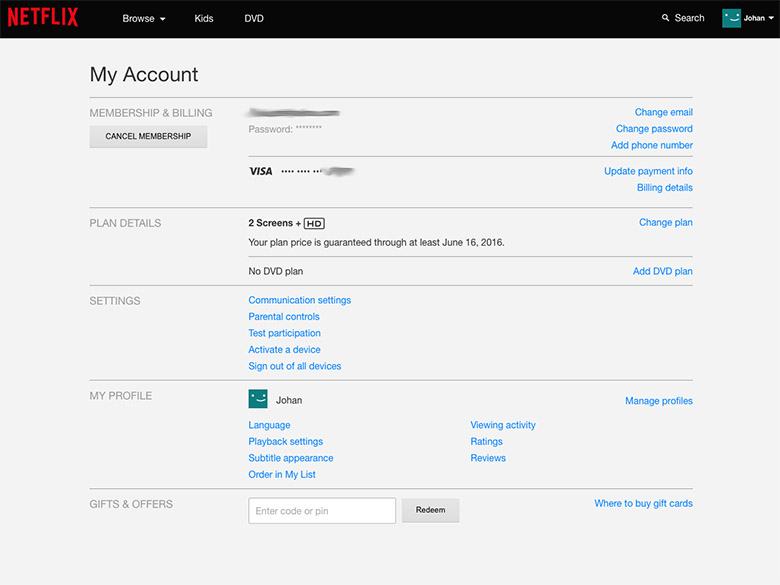Viewport: 780px width, 585px height.
Task: Click Update payment info
Action: (648, 171)
